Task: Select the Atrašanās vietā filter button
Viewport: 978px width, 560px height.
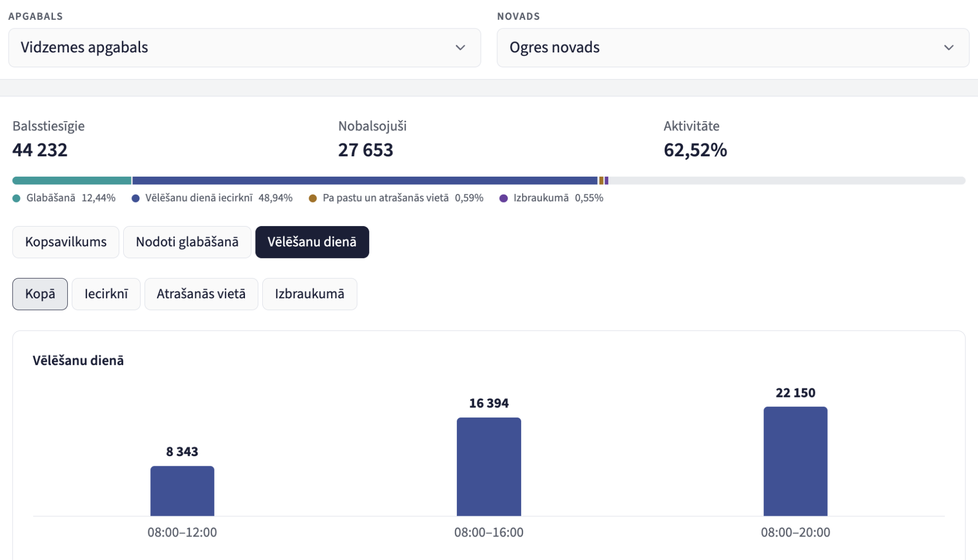Action: coord(201,294)
